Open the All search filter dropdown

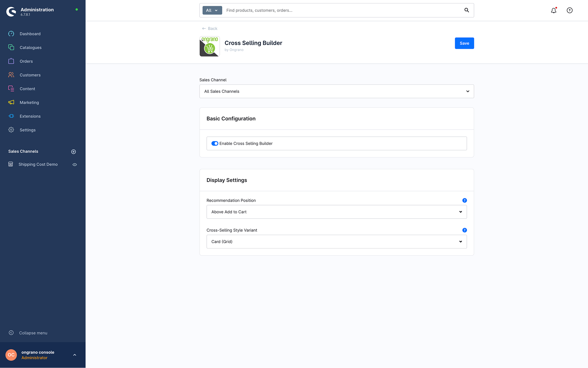[x=212, y=10]
